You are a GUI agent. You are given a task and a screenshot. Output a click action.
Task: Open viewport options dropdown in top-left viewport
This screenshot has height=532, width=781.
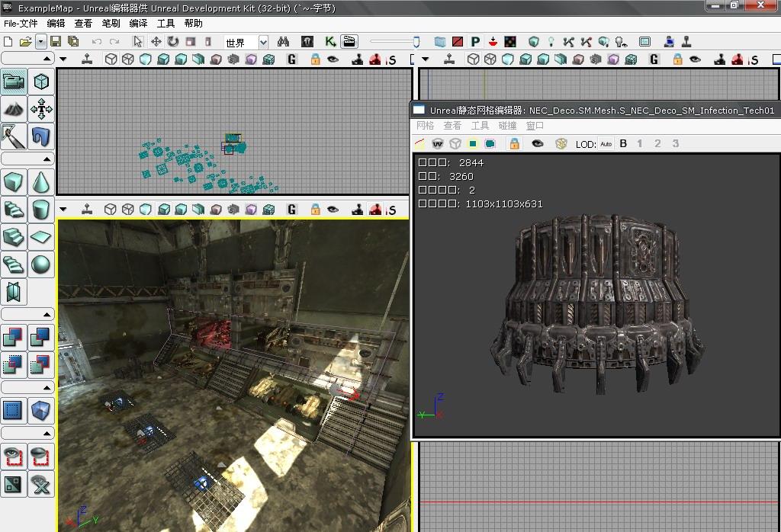tap(63, 59)
